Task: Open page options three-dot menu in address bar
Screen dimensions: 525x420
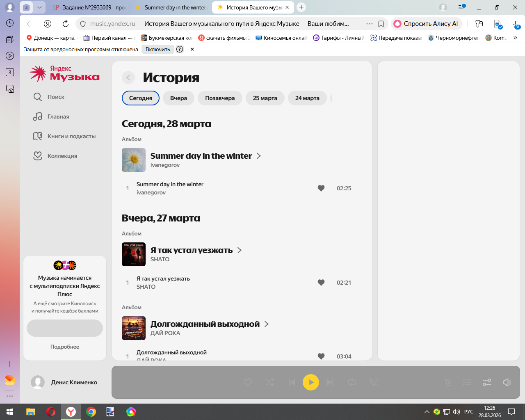Action: pyautogui.click(x=370, y=24)
